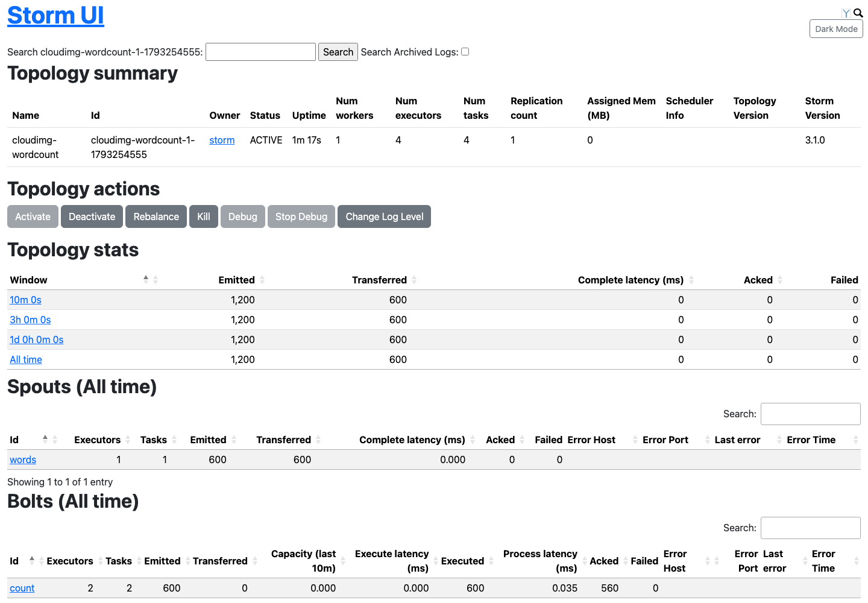Sort Spouts table by Emitted
The image size is (868, 603).
pos(208,440)
